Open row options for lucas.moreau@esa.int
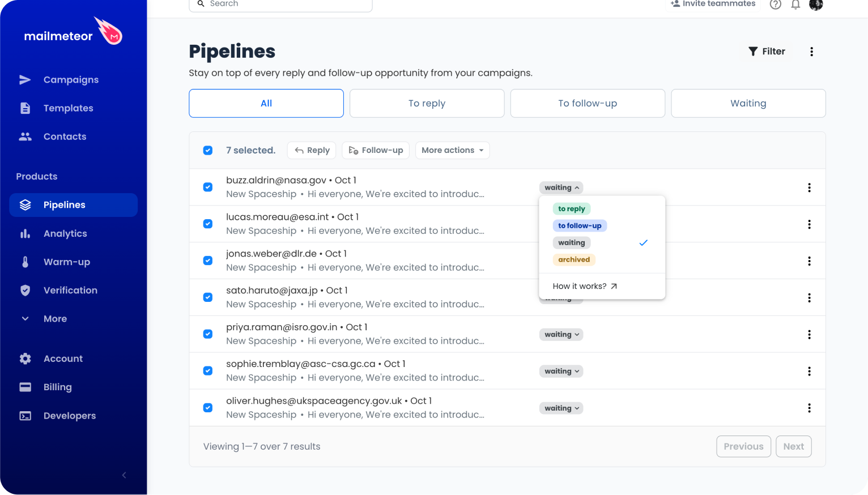Viewport: 868px width, 495px height. (809, 224)
